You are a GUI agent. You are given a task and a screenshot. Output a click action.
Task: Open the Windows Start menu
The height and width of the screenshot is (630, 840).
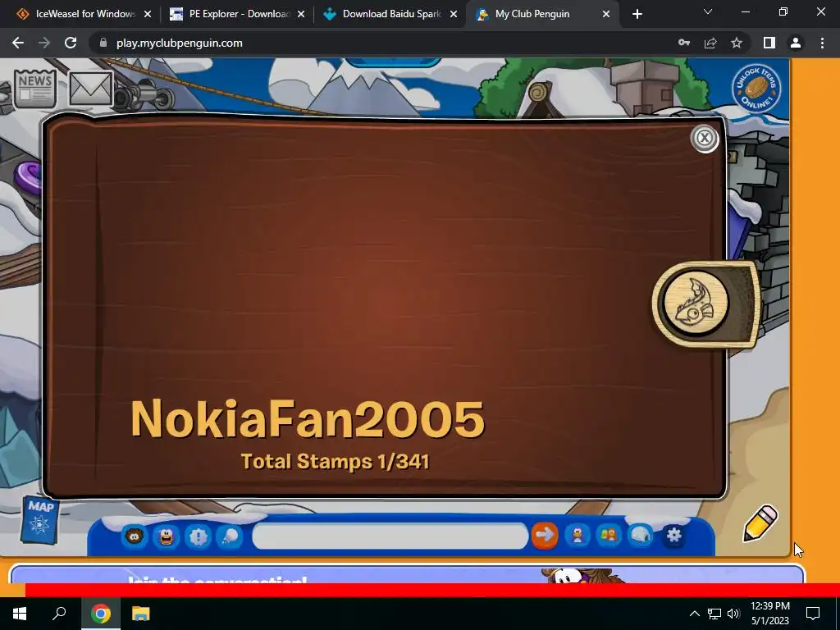[20, 614]
